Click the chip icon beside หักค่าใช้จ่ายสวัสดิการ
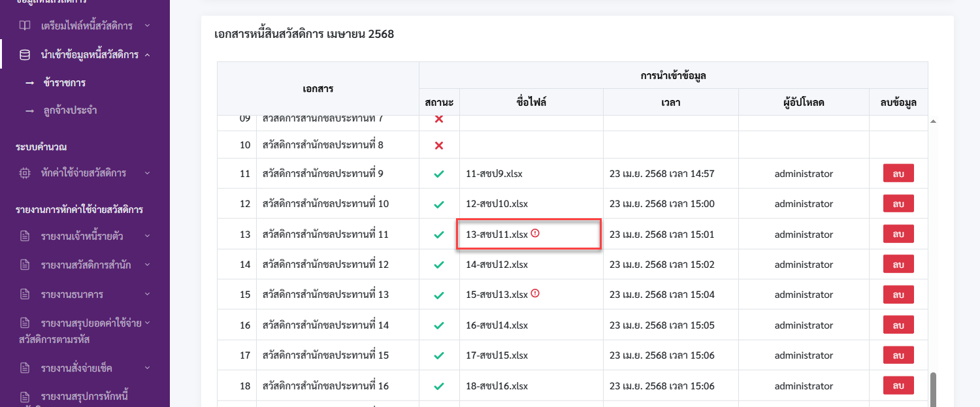Screen dimensions: 980x407 pyautogui.click(x=24, y=173)
